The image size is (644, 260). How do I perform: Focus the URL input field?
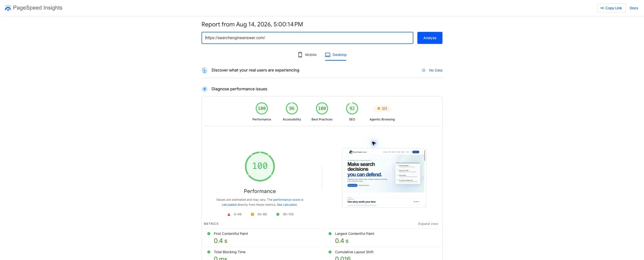[307, 38]
